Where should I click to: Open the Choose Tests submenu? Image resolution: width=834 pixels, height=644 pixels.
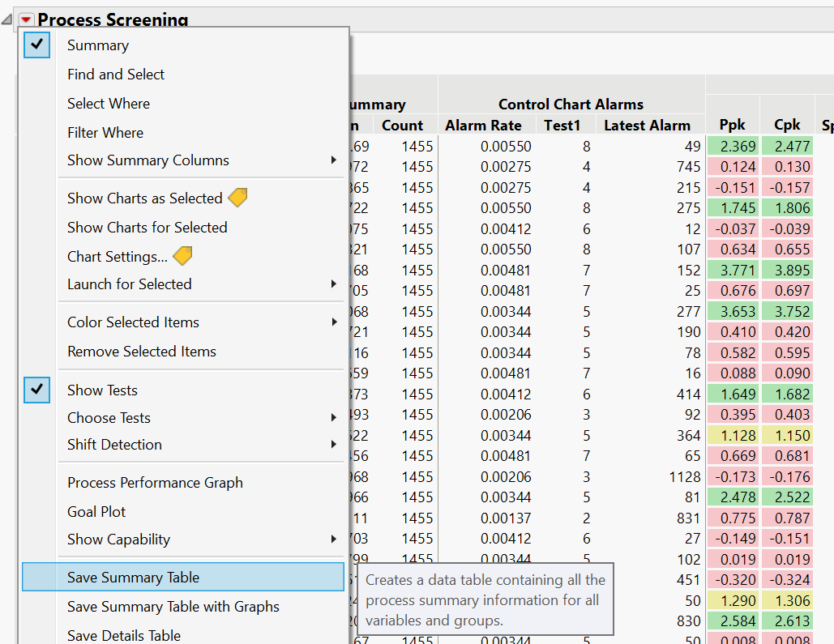click(109, 417)
